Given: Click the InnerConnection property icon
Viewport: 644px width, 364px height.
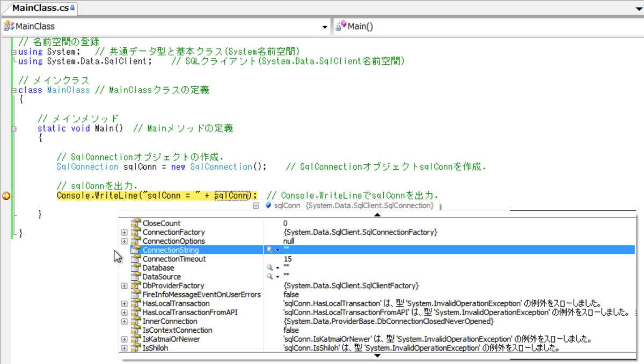Looking at the screenshot, I should click(136, 321).
